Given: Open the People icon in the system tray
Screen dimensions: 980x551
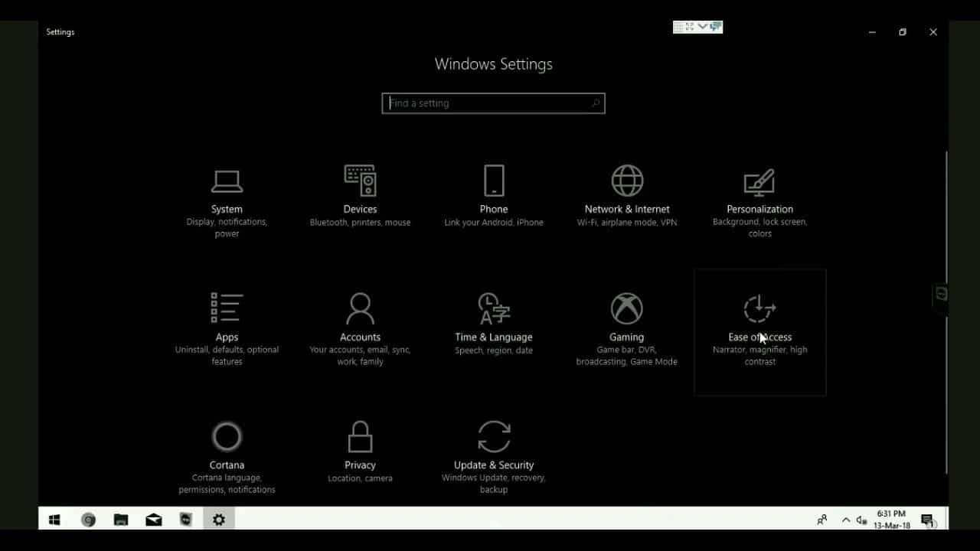Looking at the screenshot, I should coord(822,520).
